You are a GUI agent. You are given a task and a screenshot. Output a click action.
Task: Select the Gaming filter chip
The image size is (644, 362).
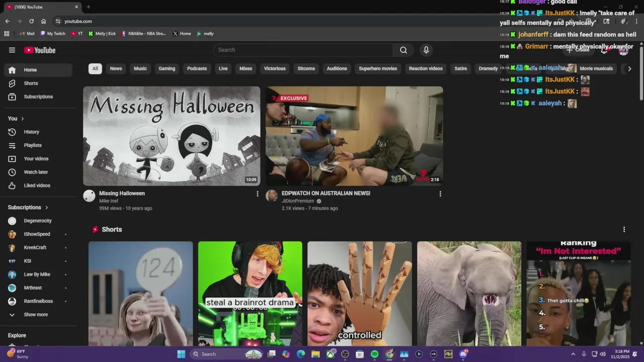[x=167, y=69]
